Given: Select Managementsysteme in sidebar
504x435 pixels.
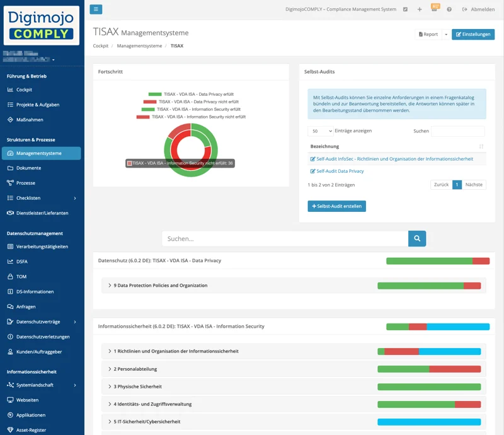Looking at the screenshot, I should (x=42, y=153).
